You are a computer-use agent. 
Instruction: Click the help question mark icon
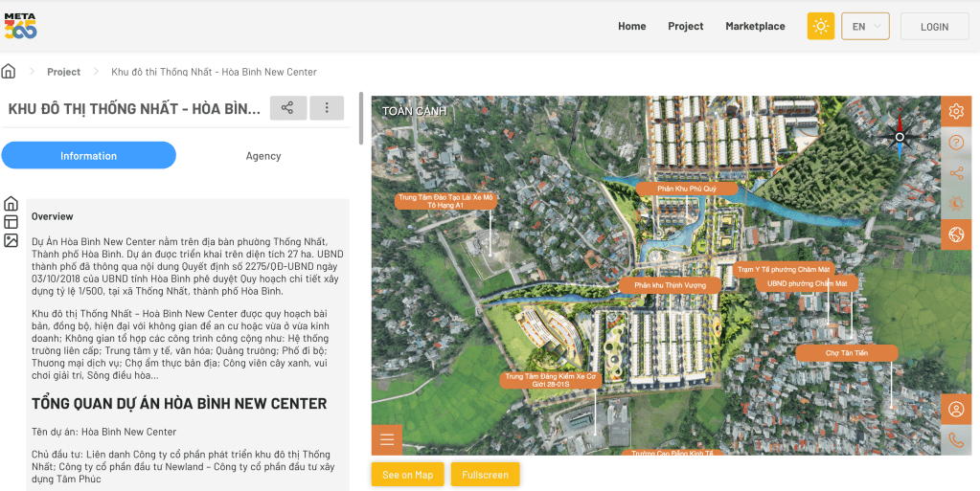955,143
